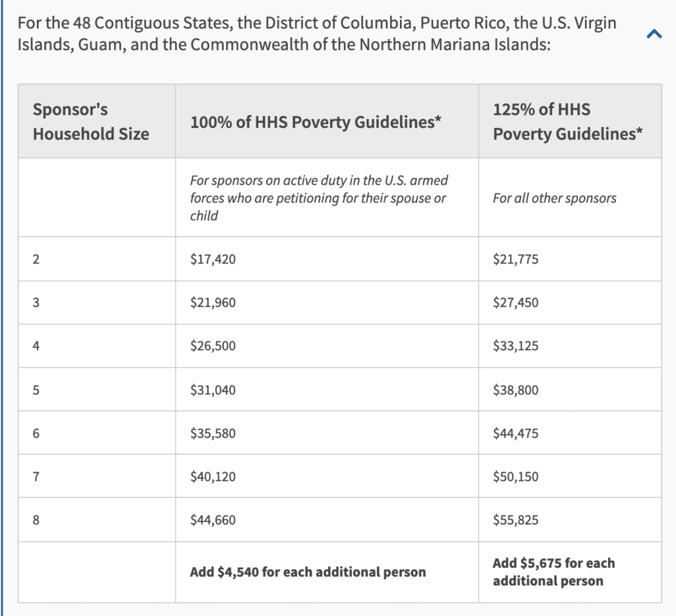Select the $35,580 value for household size 6
The image size is (676, 616).
213,433
